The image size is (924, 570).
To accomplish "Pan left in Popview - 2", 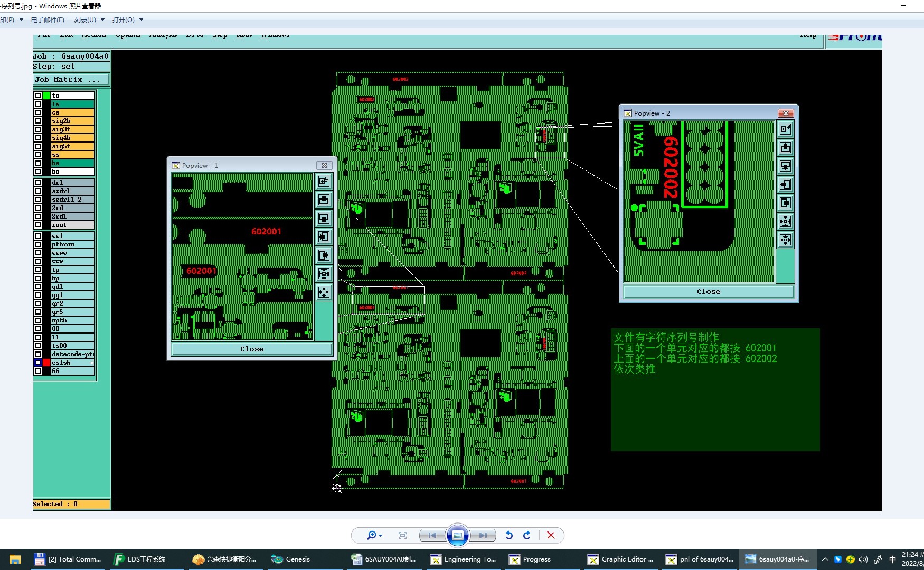I will click(785, 184).
